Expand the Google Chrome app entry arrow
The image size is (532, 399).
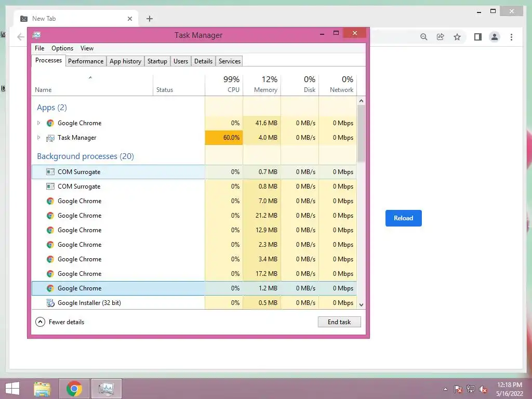tap(38, 123)
